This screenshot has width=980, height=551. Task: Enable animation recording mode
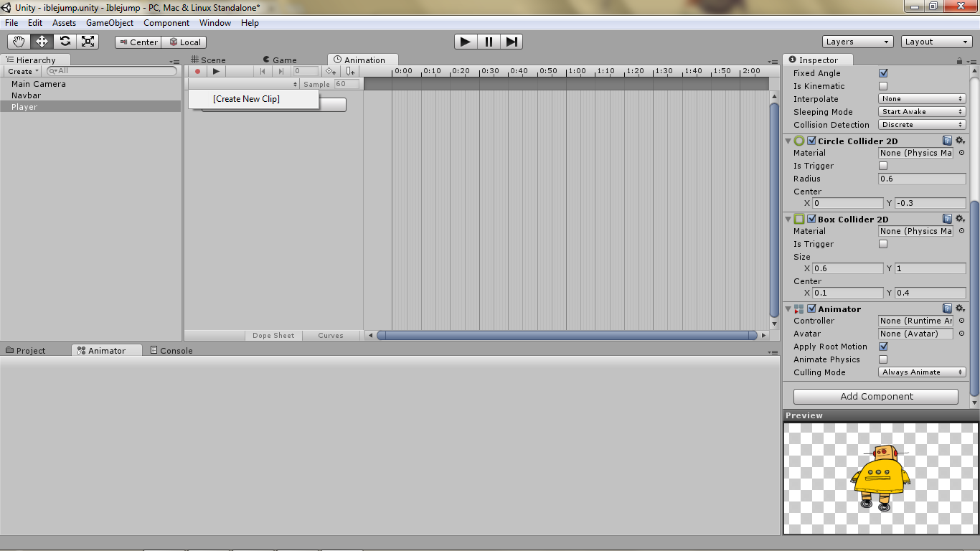pyautogui.click(x=197, y=71)
